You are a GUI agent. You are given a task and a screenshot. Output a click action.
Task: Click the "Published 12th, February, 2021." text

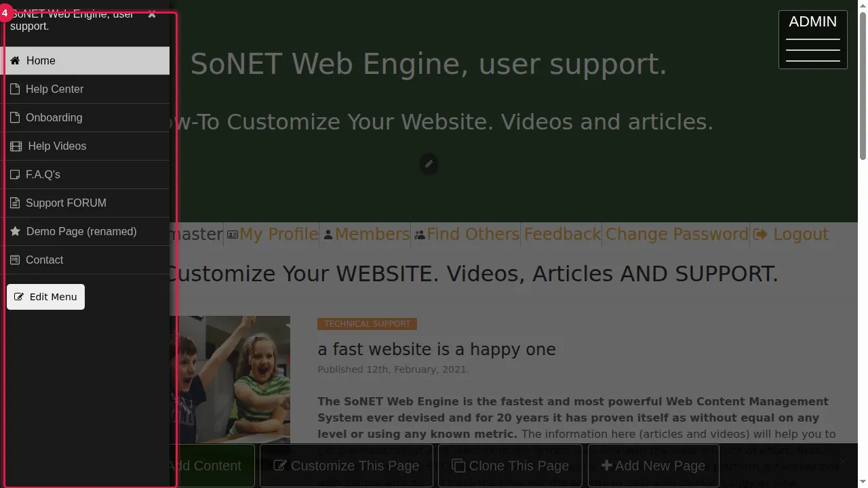pyautogui.click(x=393, y=369)
